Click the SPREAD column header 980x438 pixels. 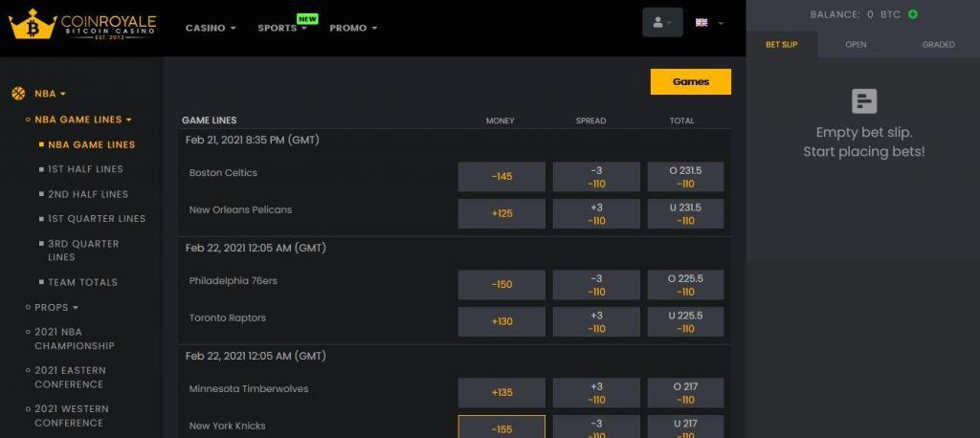click(590, 120)
